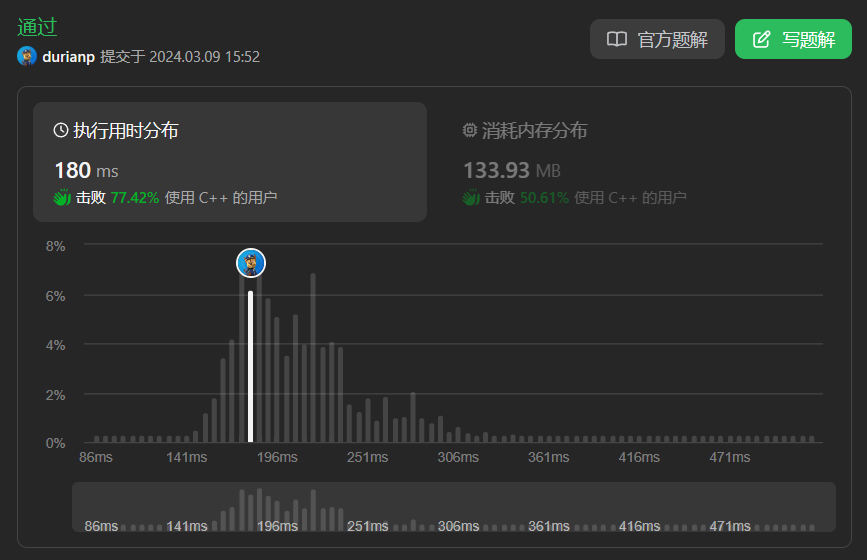This screenshot has height=560, width=867.
Task: Click the chip icon beside 消耗内存分布
Action: tap(469, 130)
